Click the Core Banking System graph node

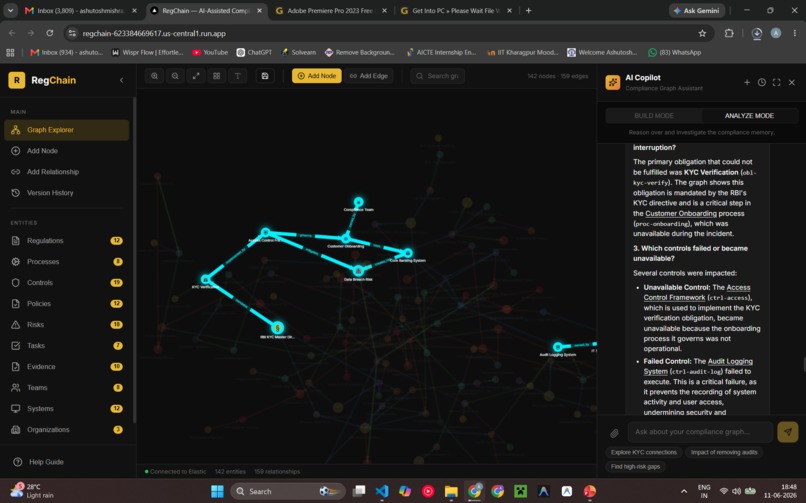click(x=408, y=253)
